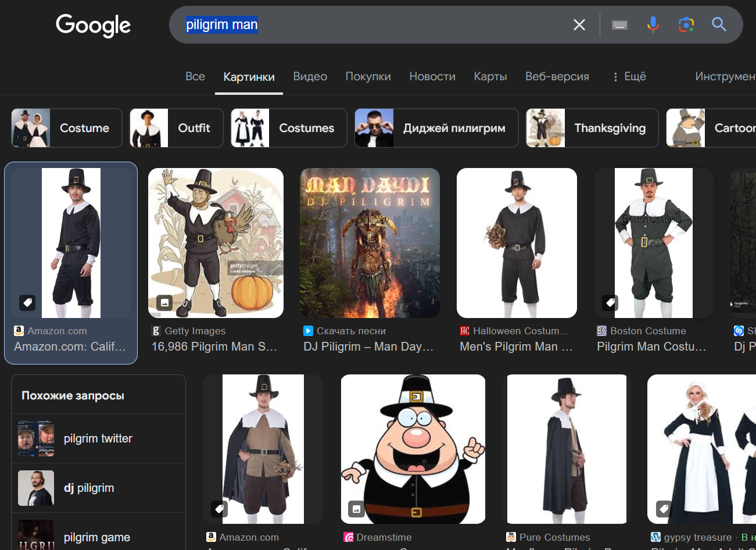Click the image badge icon on Getty Images result
The image size is (756, 550).
[x=164, y=302]
